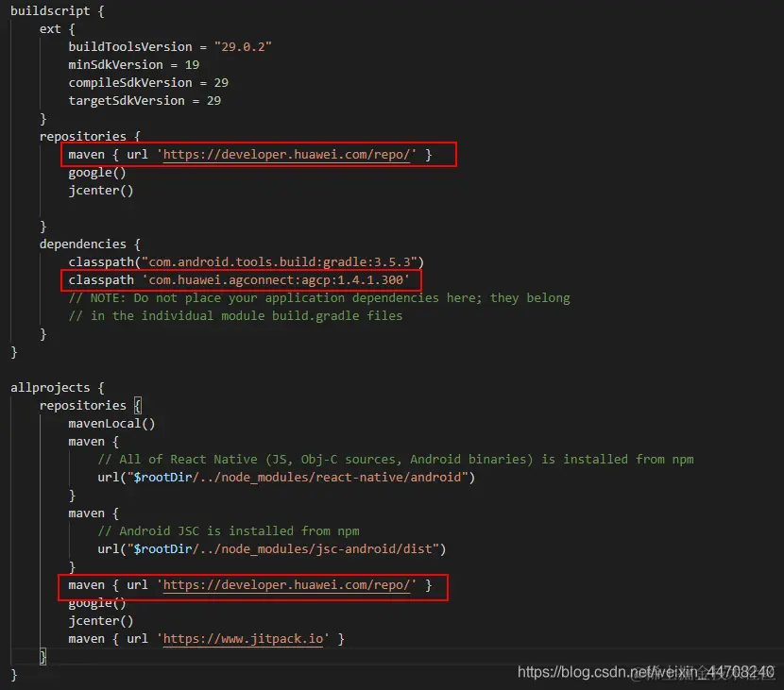Click the react-native/android url line
This screenshot has height=690, width=784.
(286, 478)
